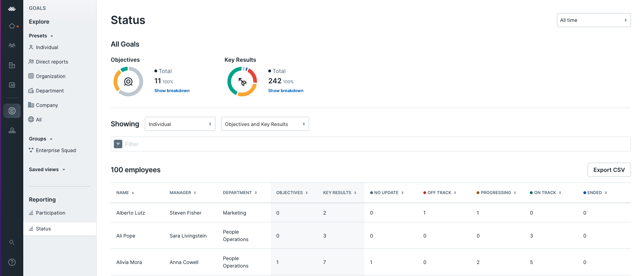Click Alivia Mora name

(x=129, y=262)
